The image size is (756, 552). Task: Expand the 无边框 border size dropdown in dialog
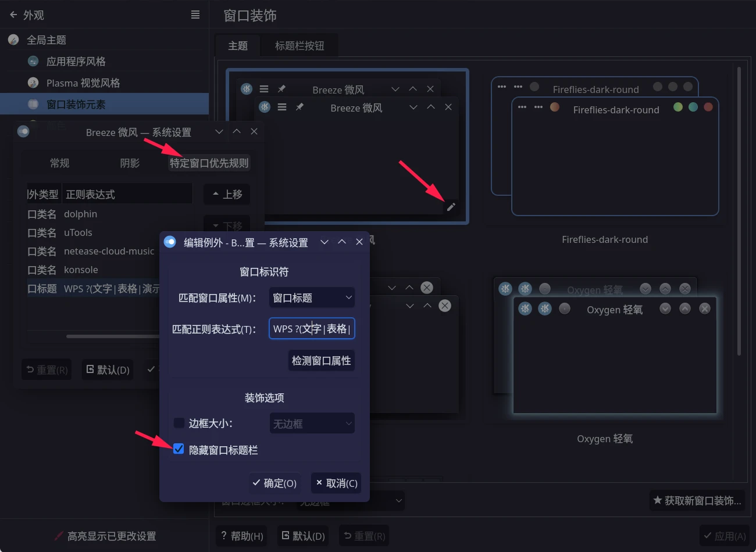click(x=312, y=424)
